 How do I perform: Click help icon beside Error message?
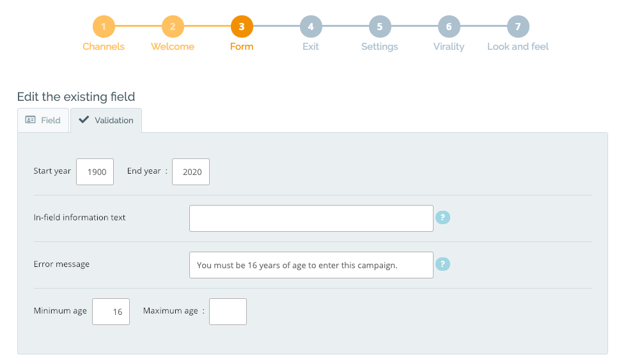tap(443, 264)
